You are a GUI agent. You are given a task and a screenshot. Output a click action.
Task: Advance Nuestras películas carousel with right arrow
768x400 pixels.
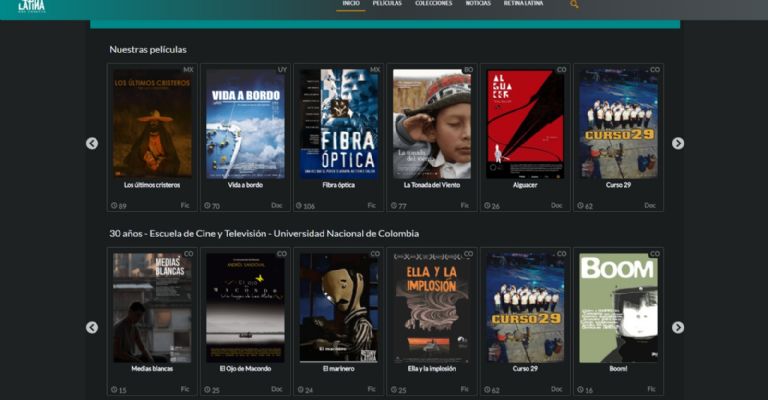[678, 143]
